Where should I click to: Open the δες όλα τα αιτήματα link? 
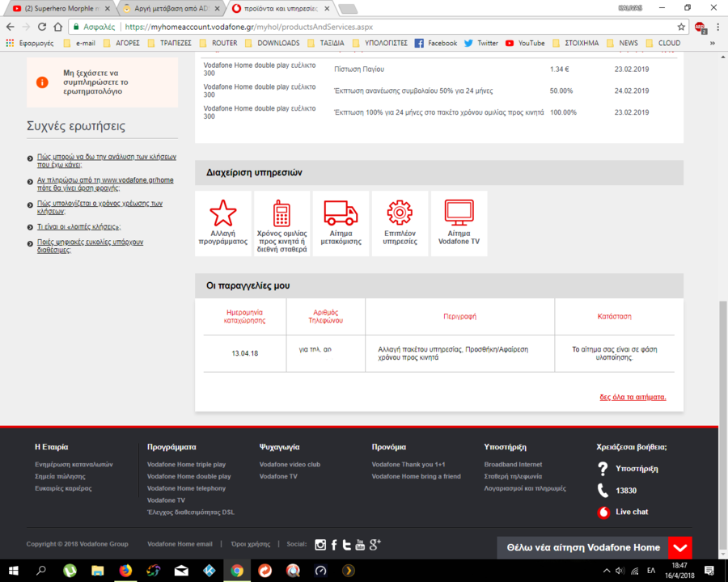point(633,397)
